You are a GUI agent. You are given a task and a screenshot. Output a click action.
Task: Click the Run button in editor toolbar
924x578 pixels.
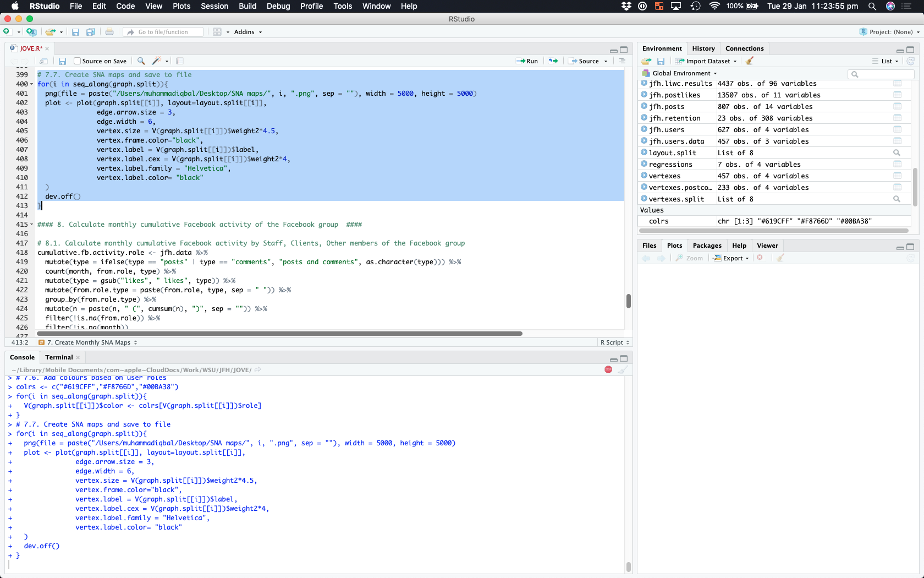pos(527,61)
